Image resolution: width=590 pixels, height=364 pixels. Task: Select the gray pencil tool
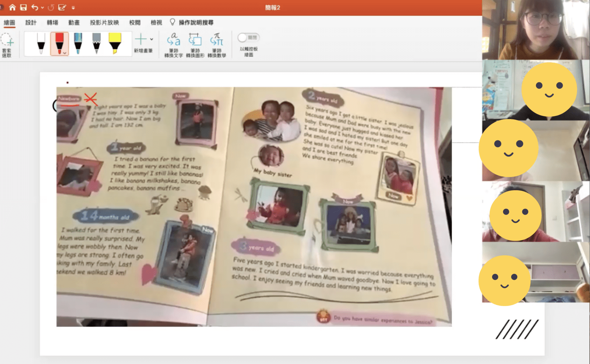click(96, 43)
